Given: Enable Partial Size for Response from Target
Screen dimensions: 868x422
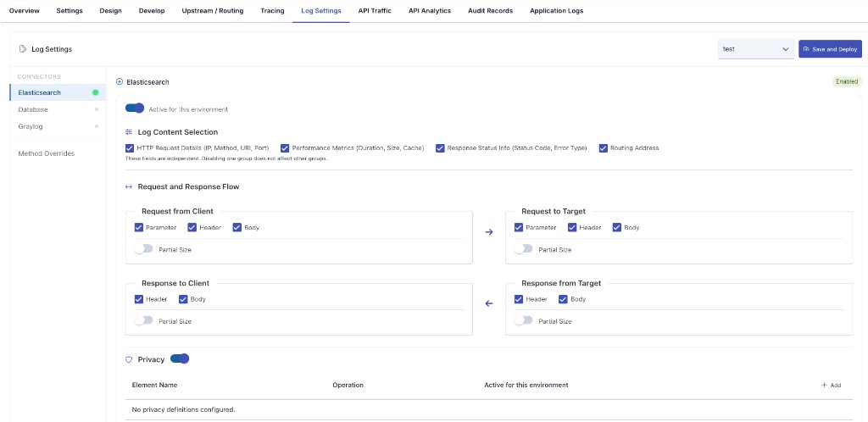Looking at the screenshot, I should click(523, 320).
